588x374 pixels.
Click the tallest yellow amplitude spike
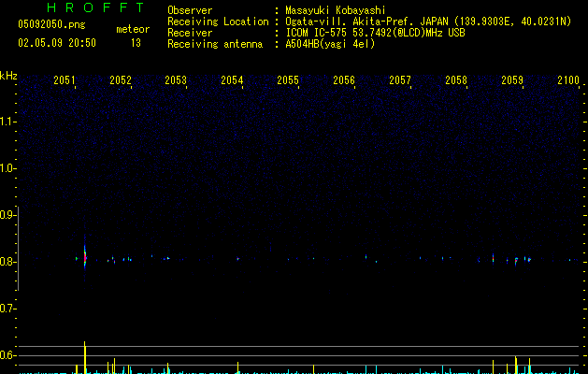[85, 357]
